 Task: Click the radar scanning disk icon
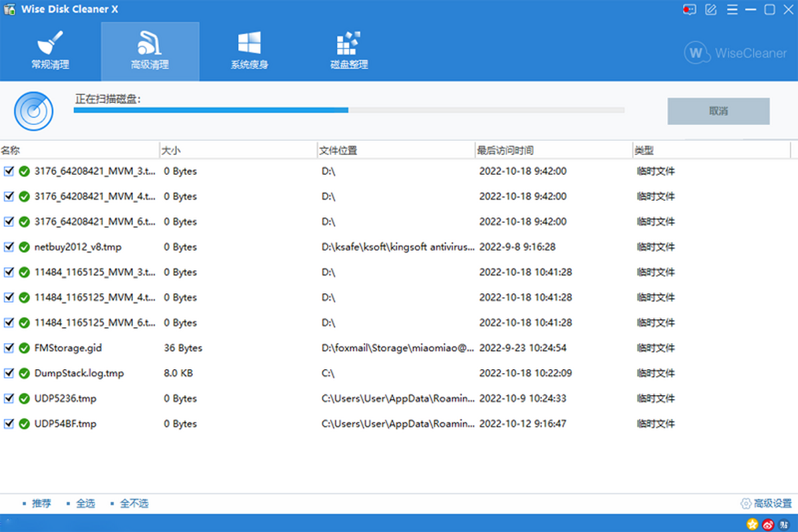click(x=33, y=111)
